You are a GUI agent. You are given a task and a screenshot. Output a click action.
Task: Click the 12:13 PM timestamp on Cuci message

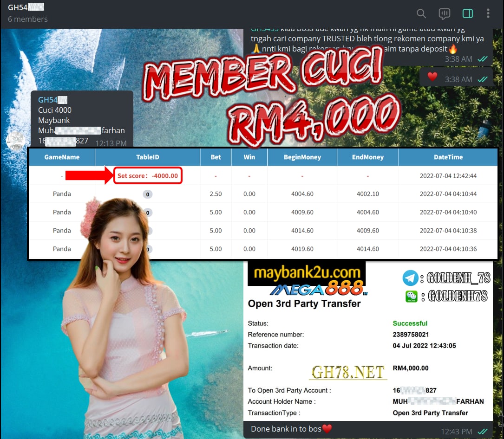click(111, 143)
